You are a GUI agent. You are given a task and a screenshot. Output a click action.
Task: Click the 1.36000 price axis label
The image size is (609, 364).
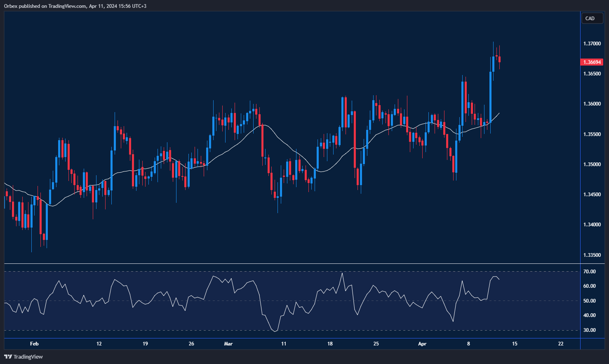(592, 104)
